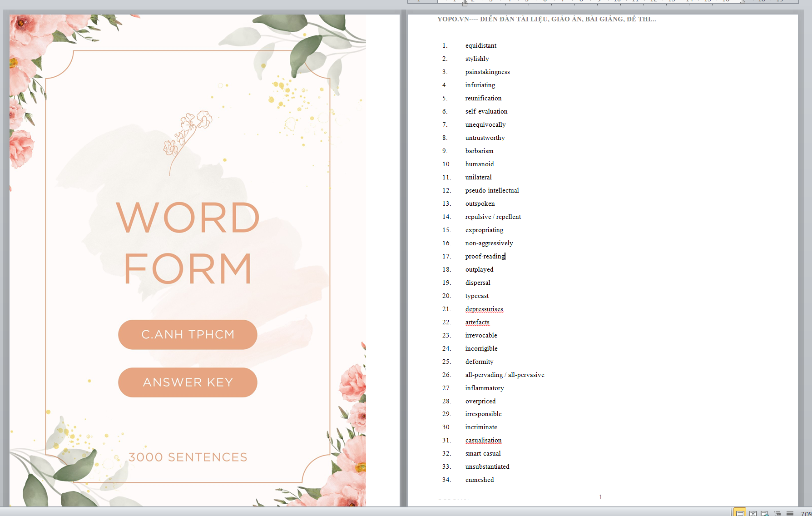Click the word 'incorrigible' in item 24

481,348
